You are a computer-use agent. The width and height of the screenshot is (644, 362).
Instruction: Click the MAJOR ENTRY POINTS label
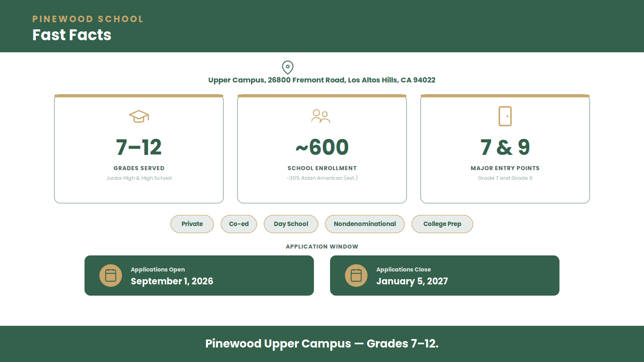[x=505, y=168]
